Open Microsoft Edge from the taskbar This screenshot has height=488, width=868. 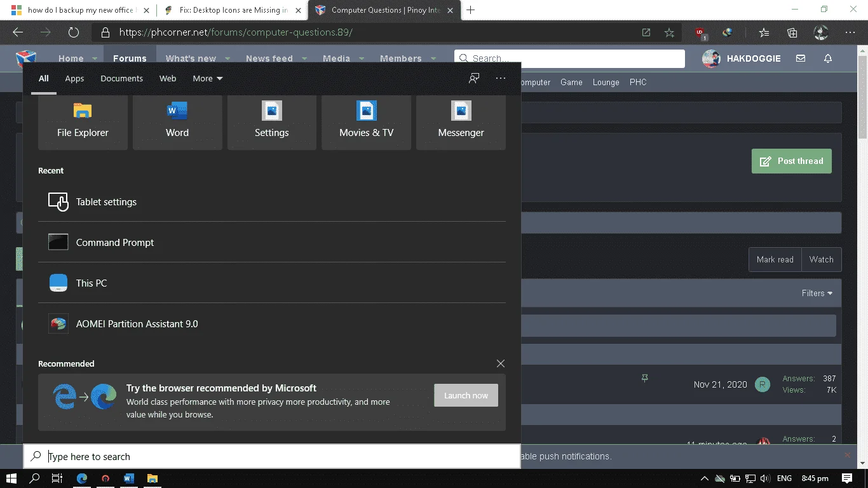coord(82,478)
